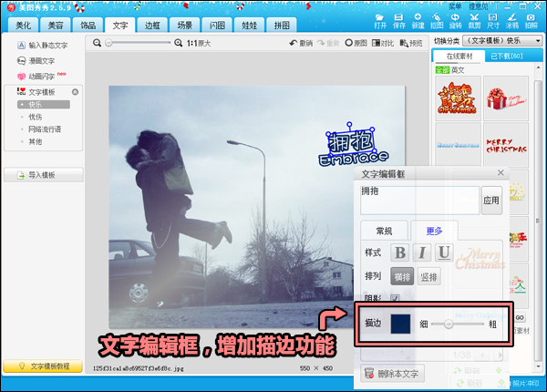This screenshot has height=392, width=547.
Task: Toggle Italic text style
Action: pyautogui.click(x=422, y=253)
